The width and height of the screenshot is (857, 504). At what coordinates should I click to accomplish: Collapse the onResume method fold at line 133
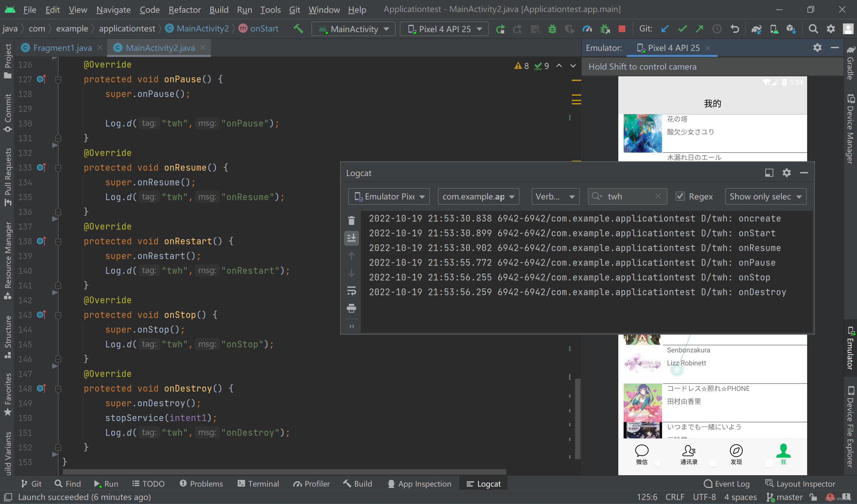point(58,168)
